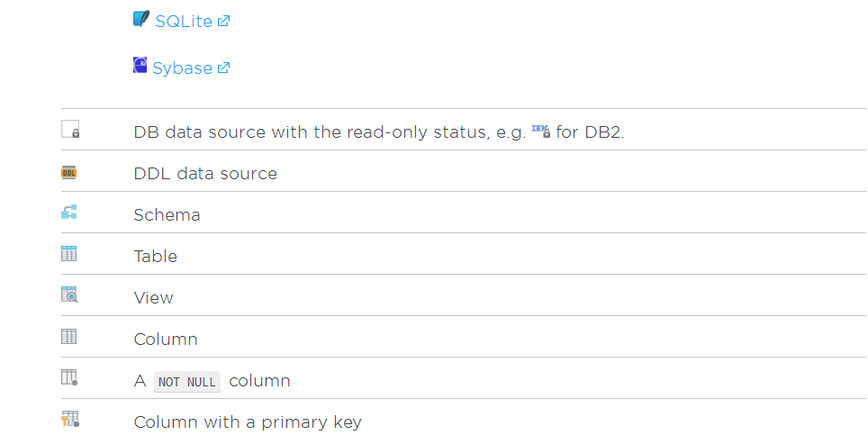868x435 pixels.
Task: Click the Column icon
Action: tap(69, 337)
